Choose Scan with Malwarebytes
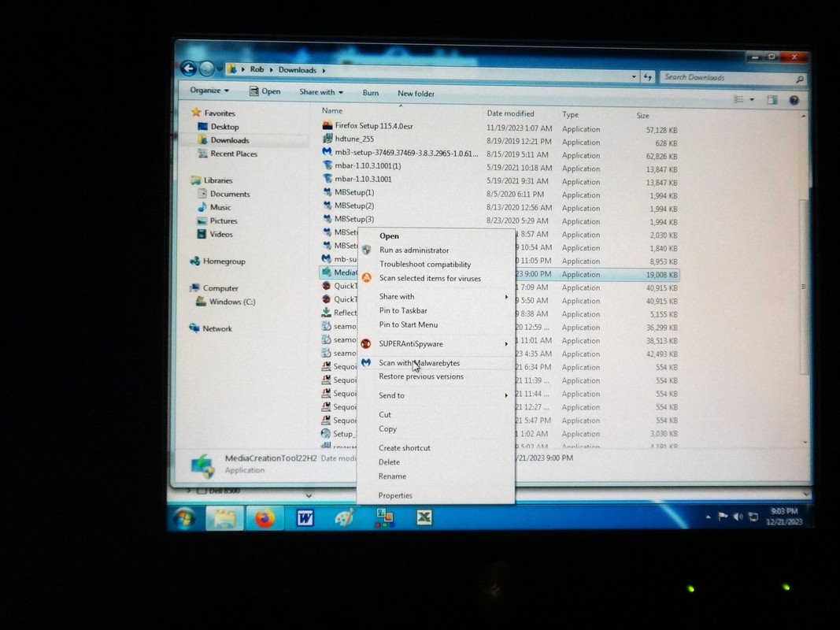 [420, 363]
